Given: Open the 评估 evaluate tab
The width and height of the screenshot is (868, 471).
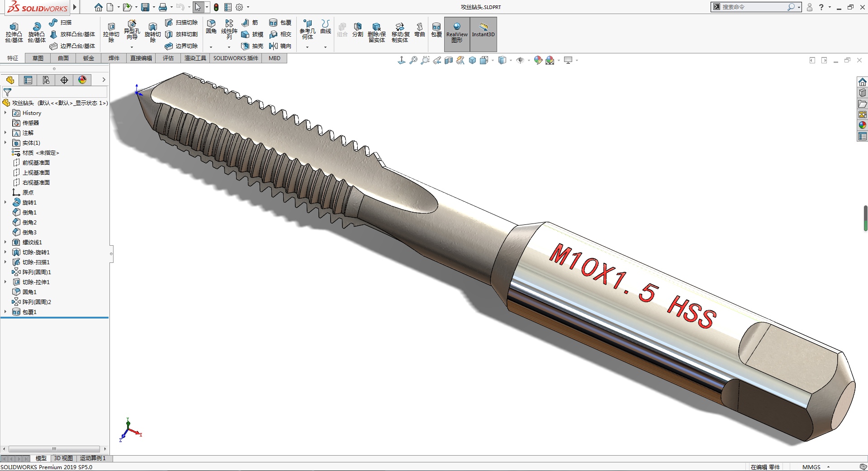Looking at the screenshot, I should pyautogui.click(x=168, y=58).
